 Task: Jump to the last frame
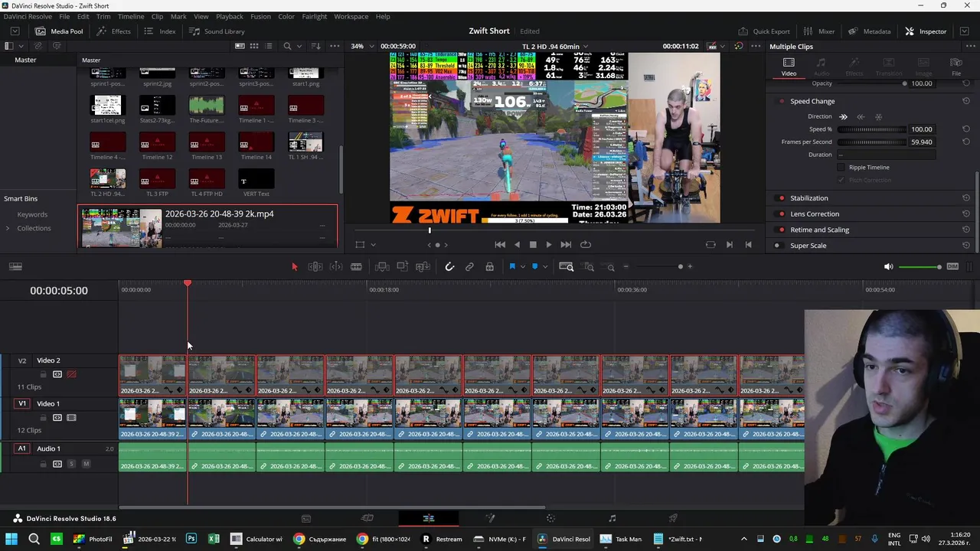(566, 244)
